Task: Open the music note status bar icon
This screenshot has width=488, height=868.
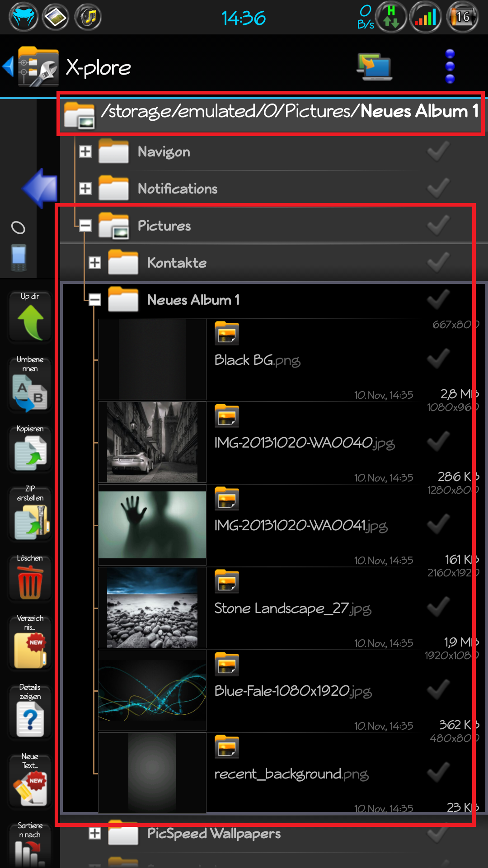Action: pos(88,17)
